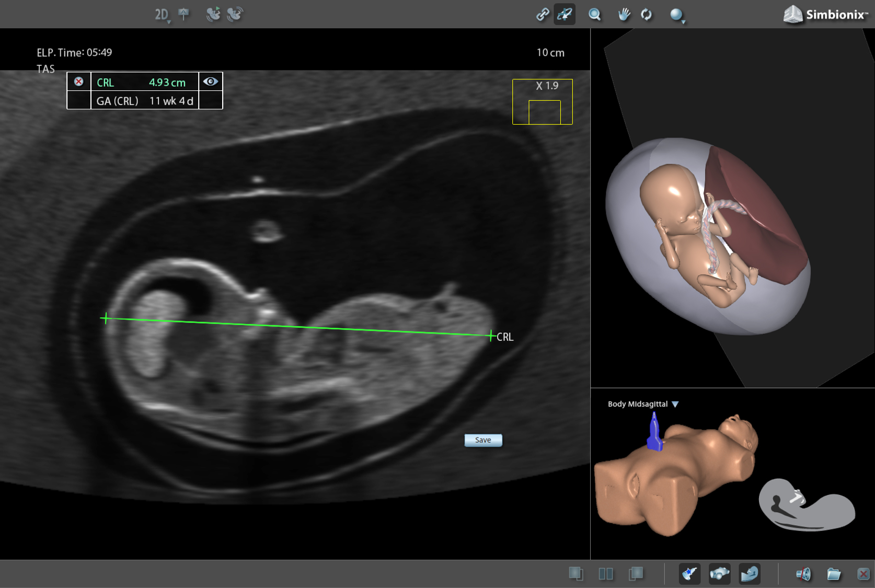Viewport: 875px width, 588px height.
Task: Start the fetal movement animation
Action: [214, 15]
